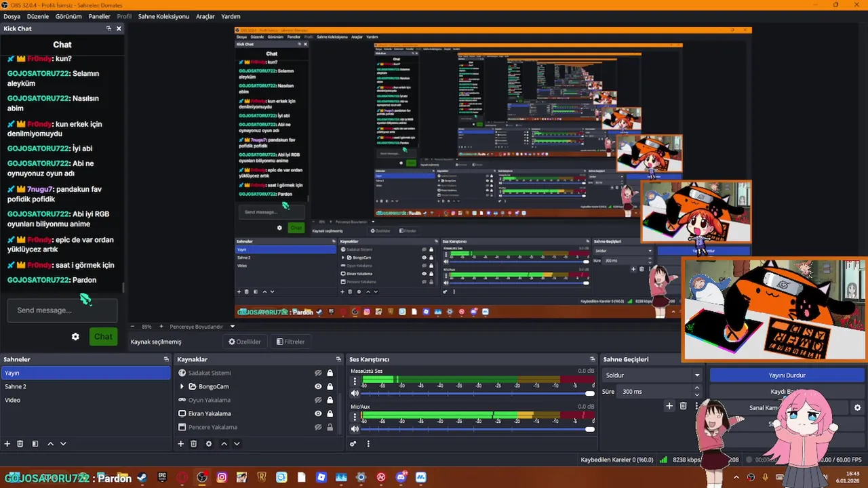The image size is (868, 488).
Task: Move scene up in Sahneler toolbar
Action: coord(50,444)
